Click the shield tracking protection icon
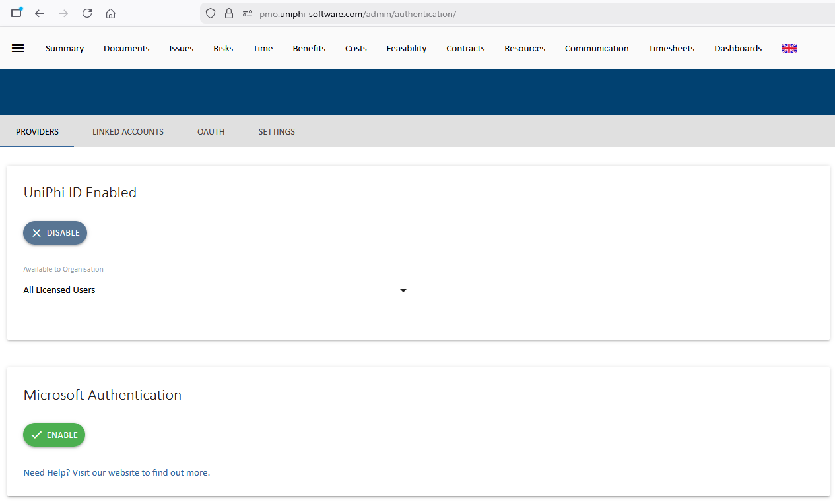Screen dimensions: 835x504 [x=211, y=13]
